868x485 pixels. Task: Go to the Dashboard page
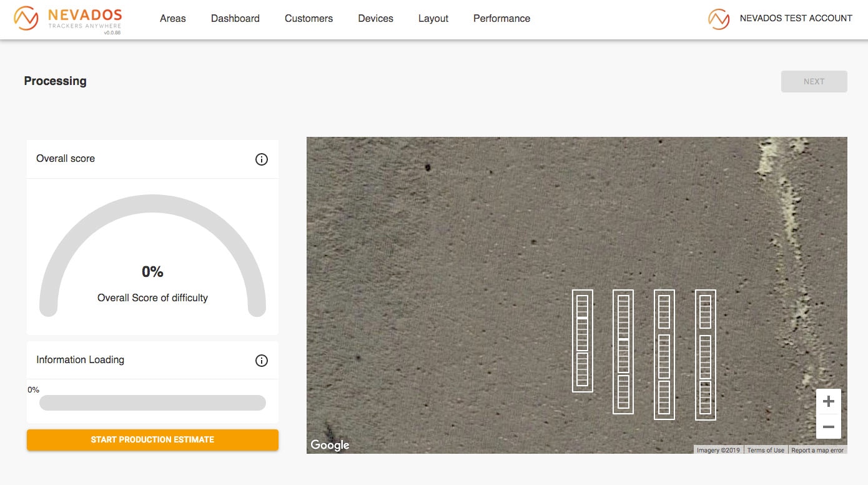coord(235,19)
